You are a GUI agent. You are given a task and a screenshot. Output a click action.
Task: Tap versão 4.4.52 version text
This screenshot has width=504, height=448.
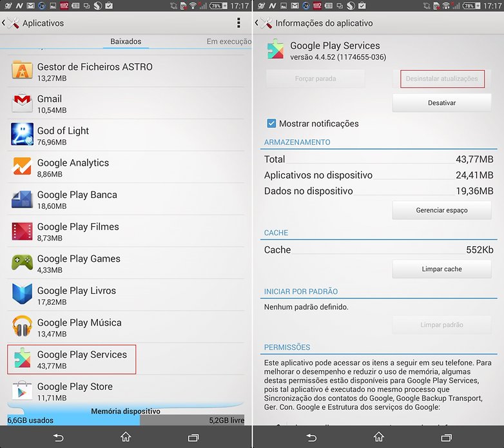(x=338, y=57)
